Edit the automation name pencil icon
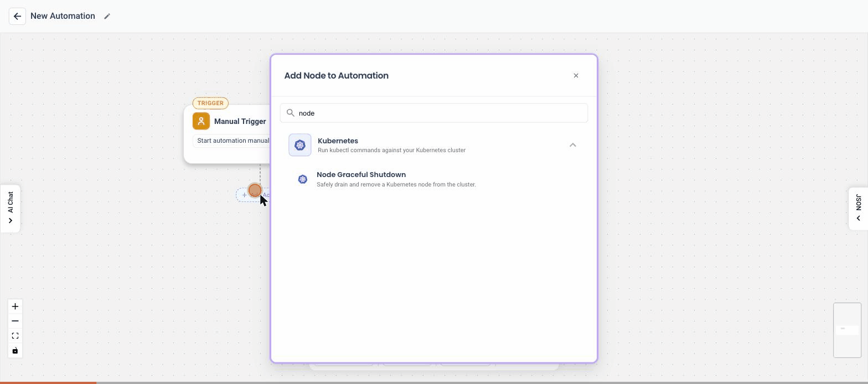Image resolution: width=868 pixels, height=384 pixels. click(x=107, y=16)
